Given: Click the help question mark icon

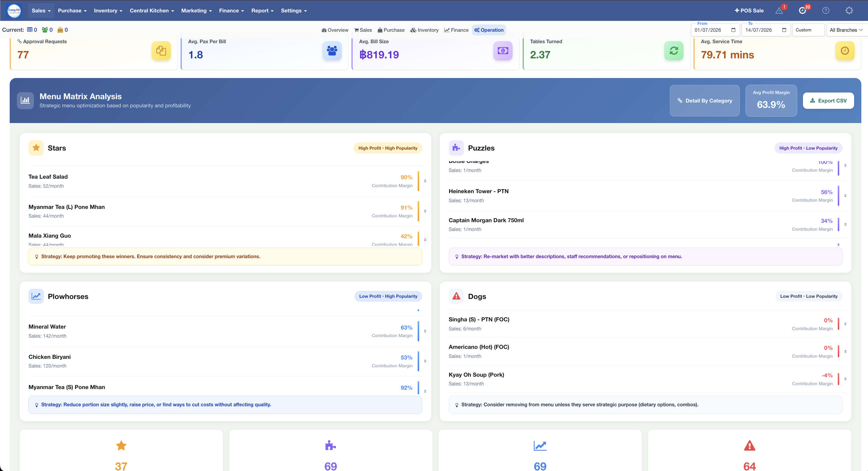Looking at the screenshot, I should point(826,11).
